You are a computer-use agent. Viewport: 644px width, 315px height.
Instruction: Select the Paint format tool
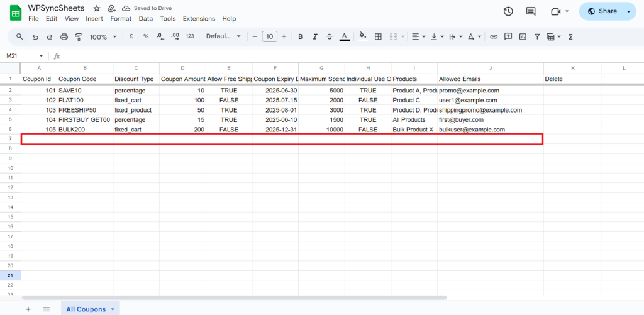tap(79, 36)
